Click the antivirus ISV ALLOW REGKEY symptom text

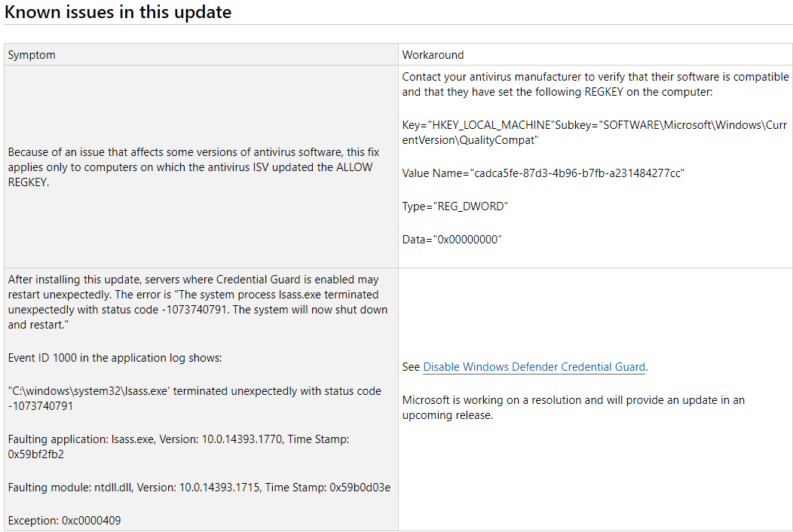[x=194, y=167]
